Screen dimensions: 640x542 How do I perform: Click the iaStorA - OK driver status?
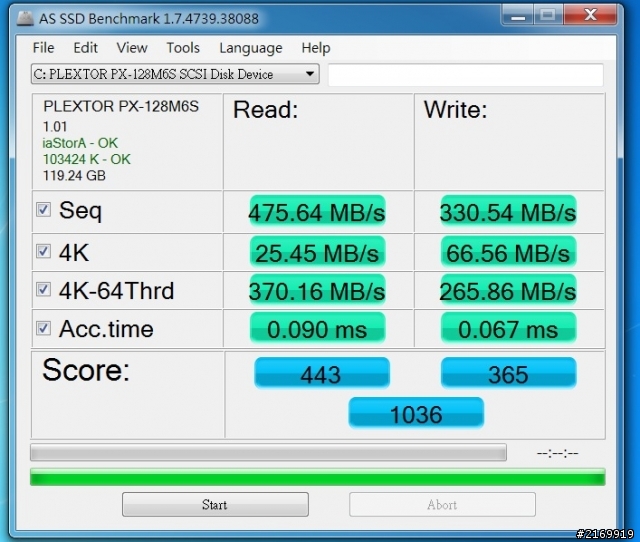[x=80, y=143]
